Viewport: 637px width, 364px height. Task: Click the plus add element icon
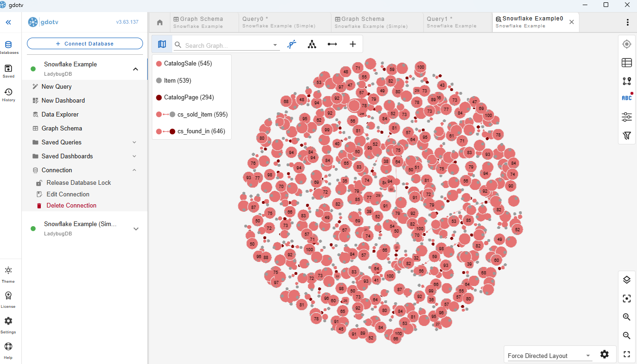[353, 44]
